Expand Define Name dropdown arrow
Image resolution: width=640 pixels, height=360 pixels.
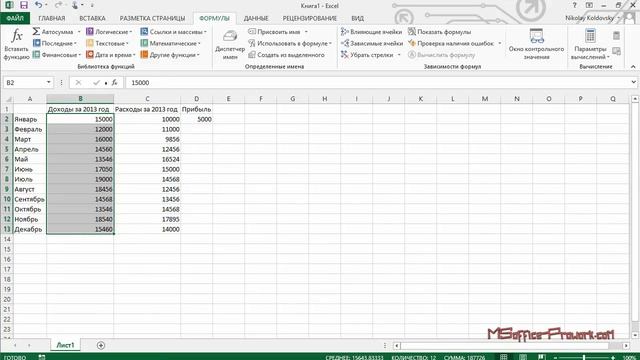306,32
